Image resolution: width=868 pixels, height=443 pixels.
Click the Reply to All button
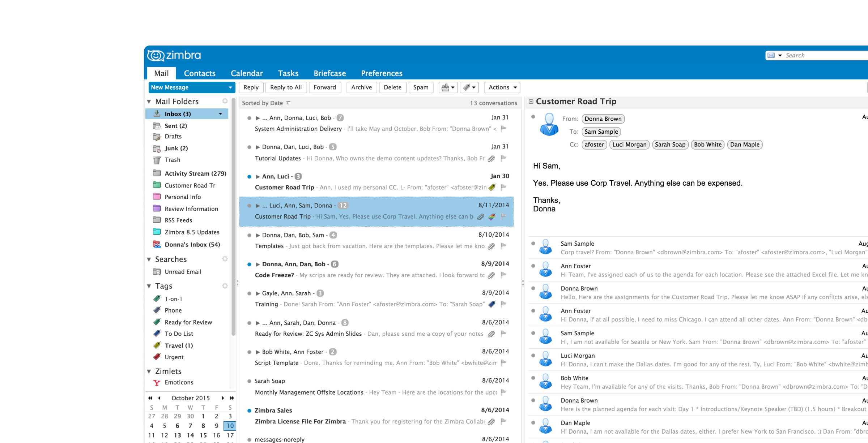pyautogui.click(x=286, y=87)
